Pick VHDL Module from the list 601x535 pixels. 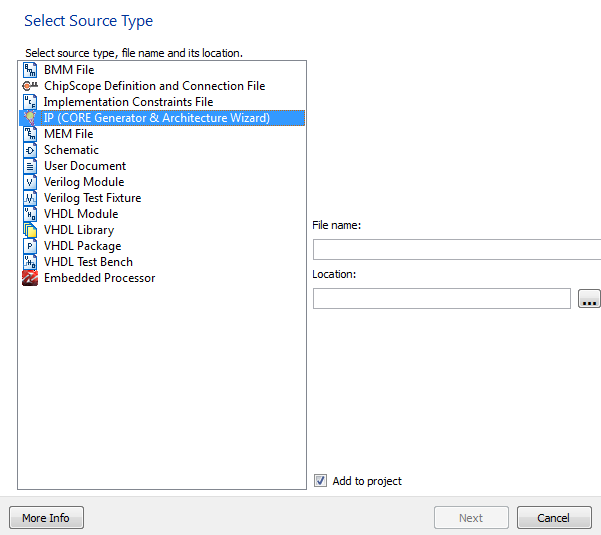click(81, 214)
